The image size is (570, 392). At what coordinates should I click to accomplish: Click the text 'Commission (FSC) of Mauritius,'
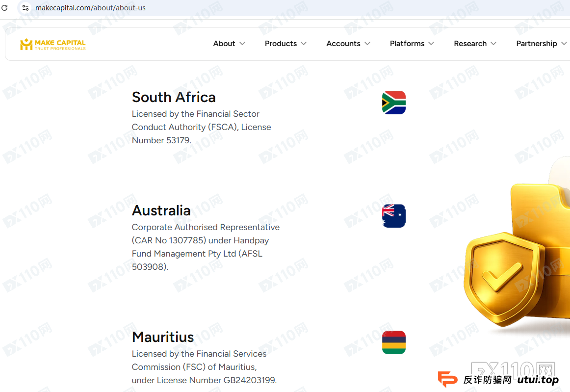[194, 367]
